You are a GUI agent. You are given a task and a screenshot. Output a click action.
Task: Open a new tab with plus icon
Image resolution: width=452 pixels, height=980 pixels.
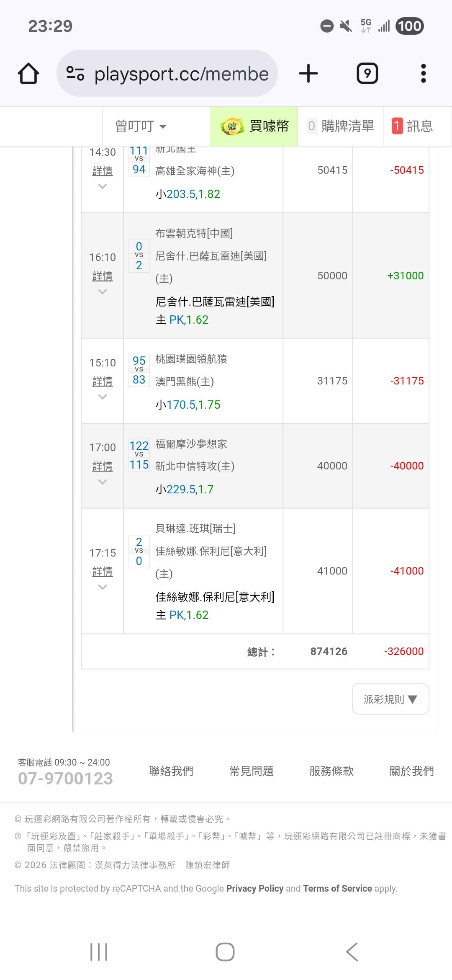tap(308, 74)
